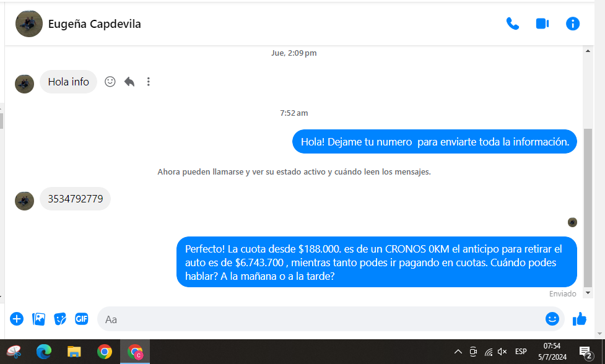Click the 'Enviado' status label
The width and height of the screenshot is (605, 364).
(x=562, y=294)
